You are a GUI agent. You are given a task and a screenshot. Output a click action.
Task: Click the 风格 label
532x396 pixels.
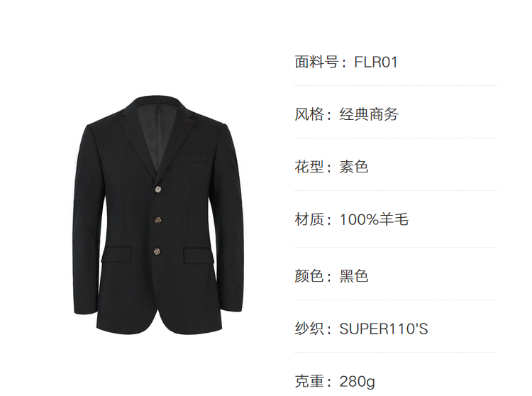[309, 114]
